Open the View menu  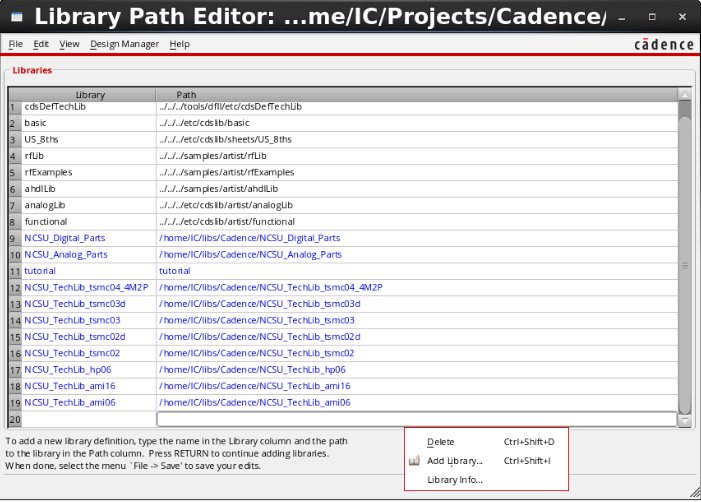coord(69,44)
